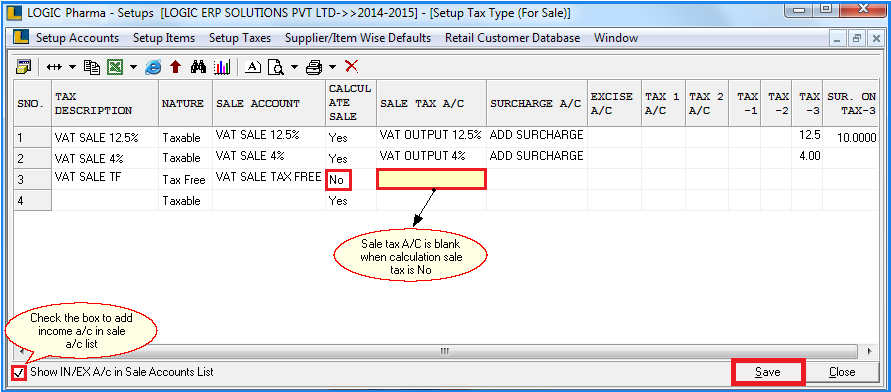Export grid using the Excel icon
Screen dimensions: 891x392
[116, 67]
